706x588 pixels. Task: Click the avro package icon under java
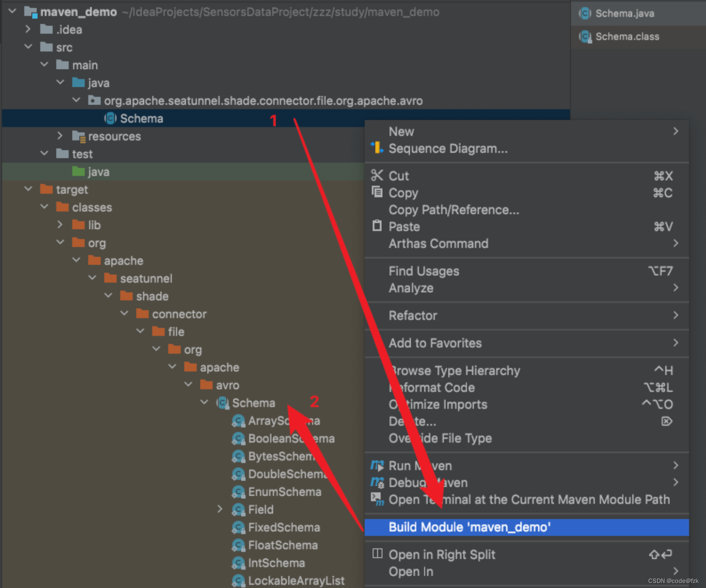pos(95,101)
